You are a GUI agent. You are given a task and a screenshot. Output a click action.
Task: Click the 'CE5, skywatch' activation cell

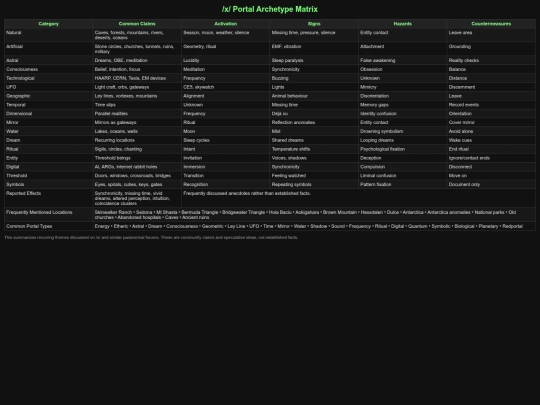click(226, 87)
